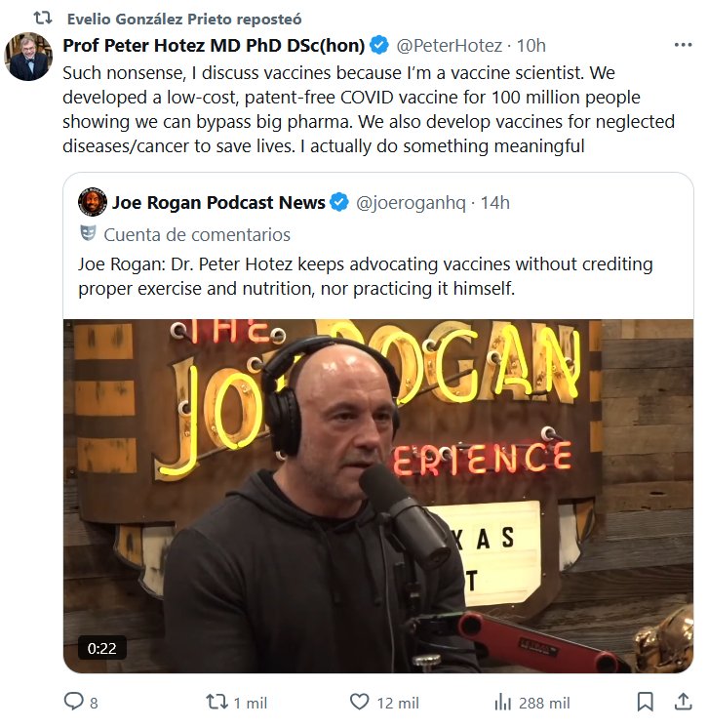Click the repost icon above the tweet

[43, 19]
